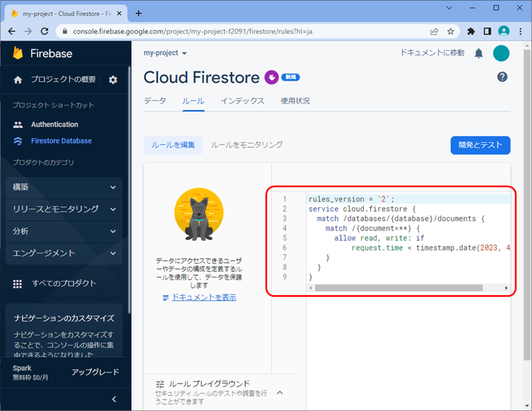
Task: Select ルールをモニタリング tab
Action: click(247, 145)
